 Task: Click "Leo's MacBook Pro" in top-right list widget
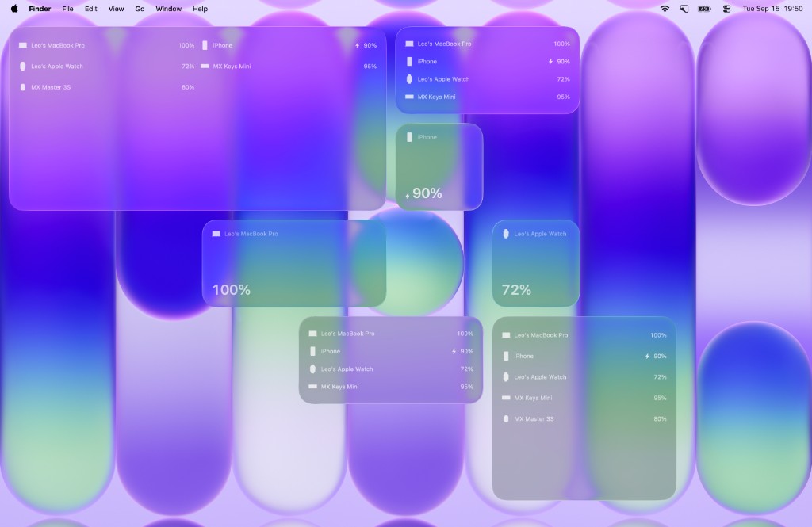(x=444, y=44)
